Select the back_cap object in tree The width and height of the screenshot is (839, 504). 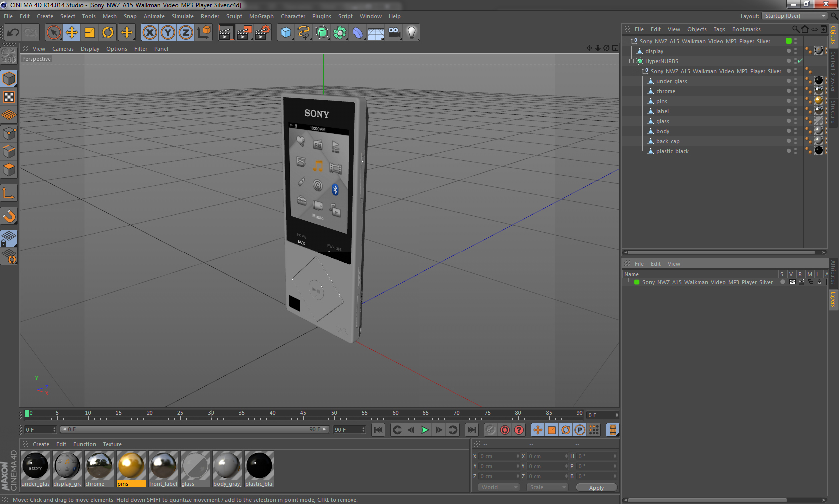(668, 141)
